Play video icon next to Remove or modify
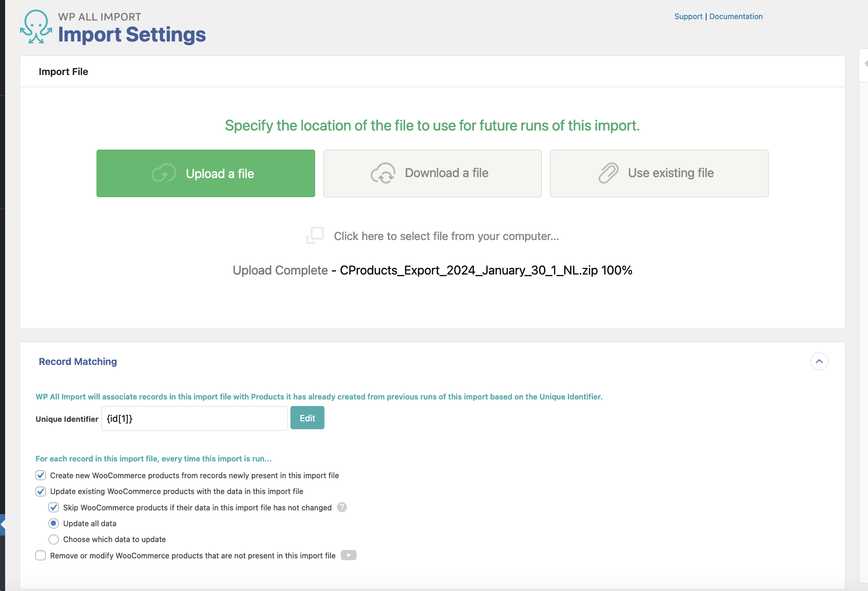The width and height of the screenshot is (868, 591). pyautogui.click(x=349, y=555)
